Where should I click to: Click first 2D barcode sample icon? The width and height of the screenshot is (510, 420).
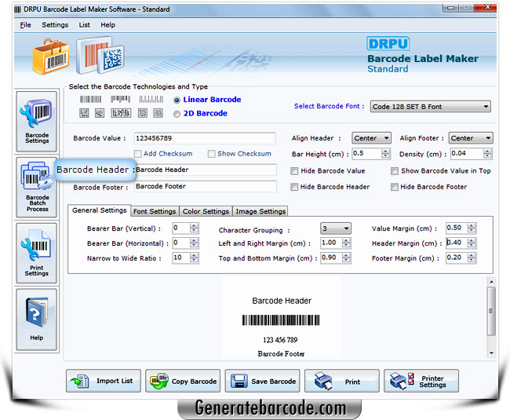pyautogui.click(x=84, y=113)
